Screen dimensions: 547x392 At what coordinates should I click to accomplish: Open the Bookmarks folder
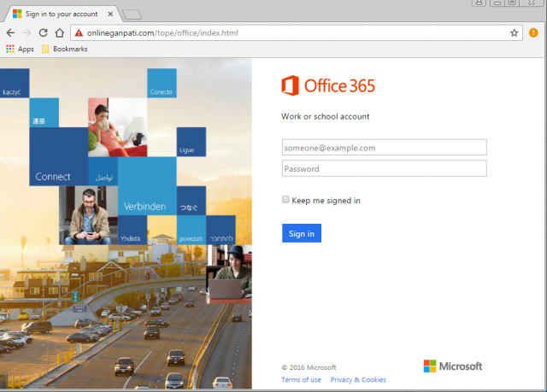pos(65,50)
